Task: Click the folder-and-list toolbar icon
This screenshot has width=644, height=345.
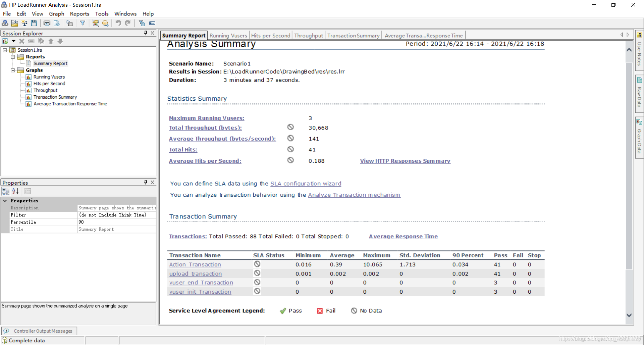Action: coord(69,23)
